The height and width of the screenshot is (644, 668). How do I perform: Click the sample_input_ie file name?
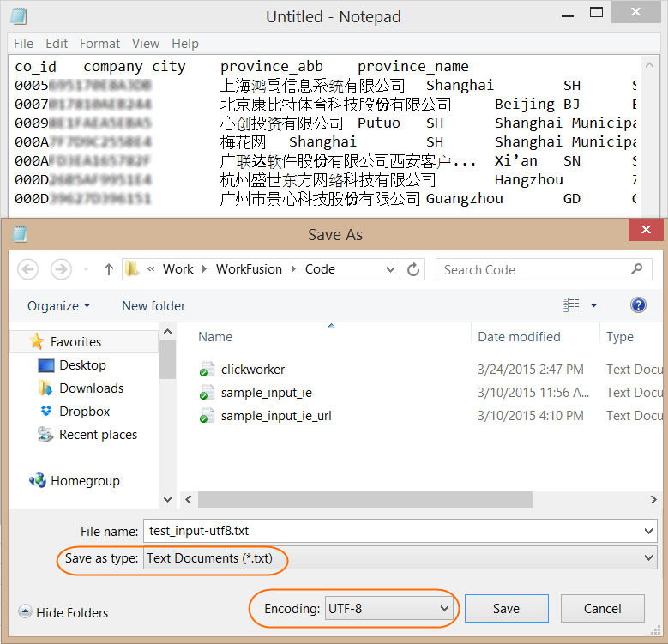click(267, 393)
